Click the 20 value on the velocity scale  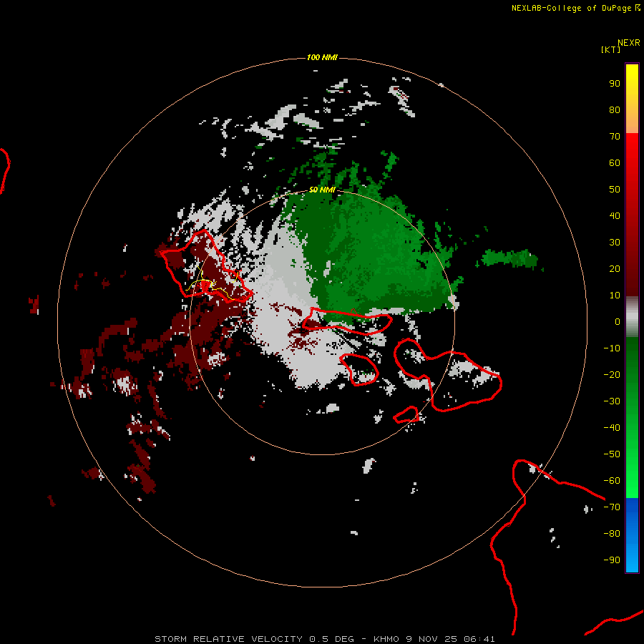[615, 269]
